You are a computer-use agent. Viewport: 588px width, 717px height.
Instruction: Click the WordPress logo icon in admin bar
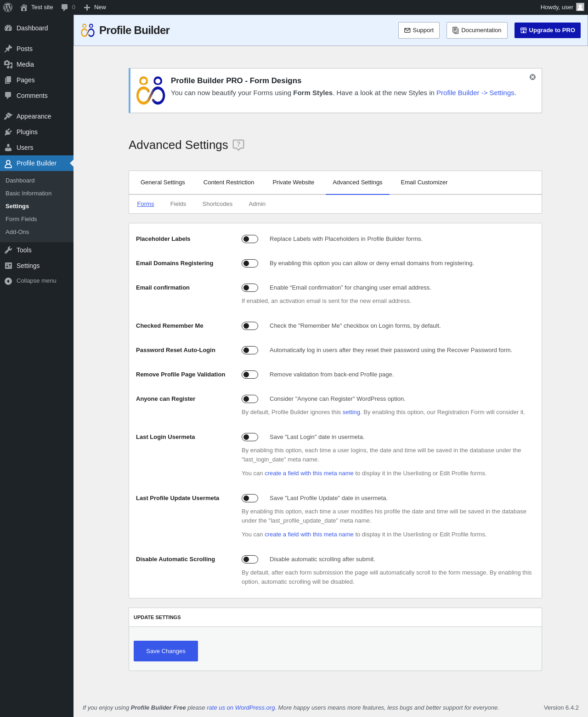coord(8,7)
